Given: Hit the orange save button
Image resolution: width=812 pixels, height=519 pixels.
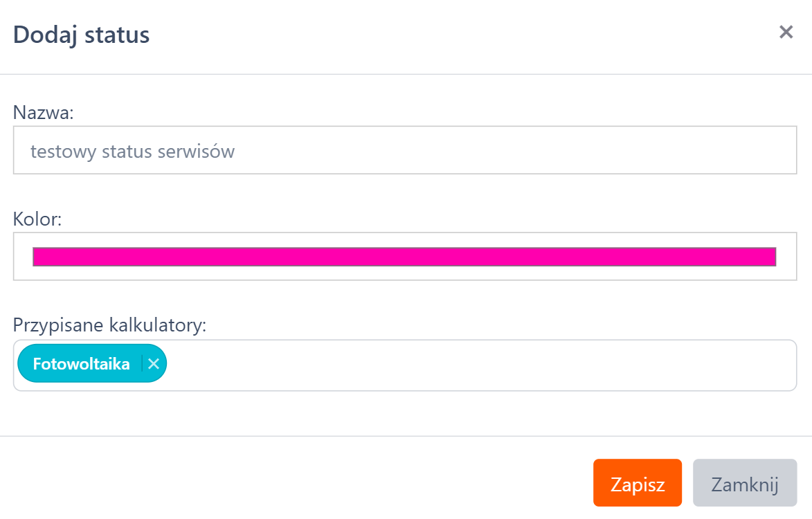Looking at the screenshot, I should (x=637, y=483).
